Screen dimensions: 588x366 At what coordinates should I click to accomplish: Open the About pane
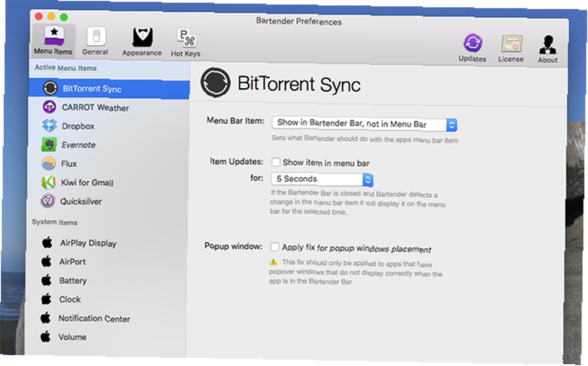[548, 49]
